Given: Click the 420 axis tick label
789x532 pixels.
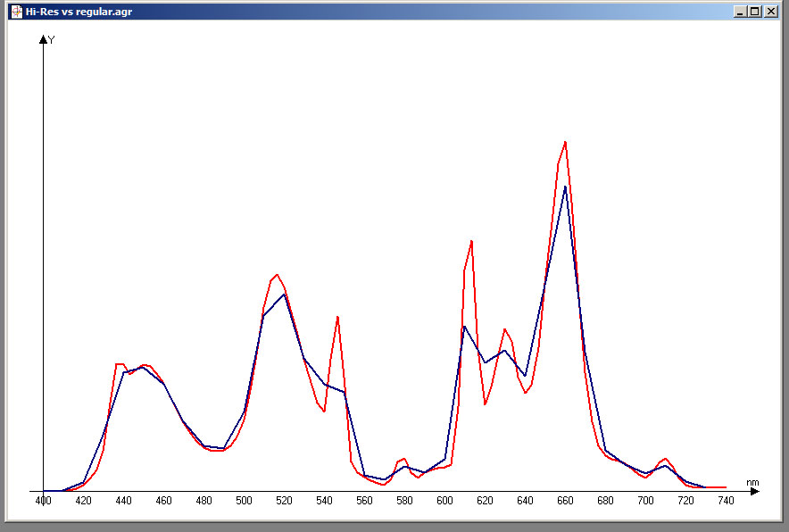Looking at the screenshot, I should click(84, 500).
